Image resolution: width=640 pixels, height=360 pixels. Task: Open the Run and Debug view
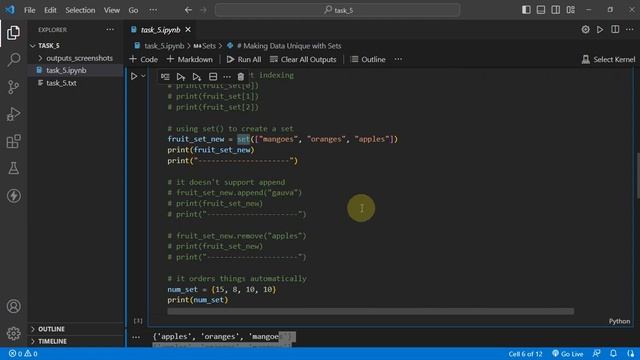(13, 114)
